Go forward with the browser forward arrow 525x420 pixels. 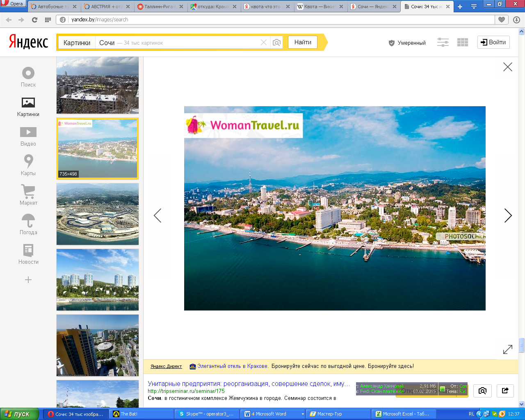tap(21, 20)
